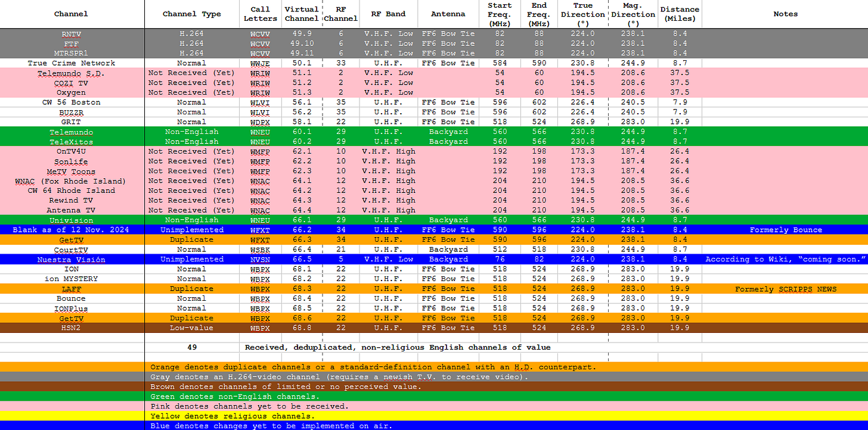Select the "OnTV4U" channel cell
The image size is (868, 430).
click(x=71, y=151)
